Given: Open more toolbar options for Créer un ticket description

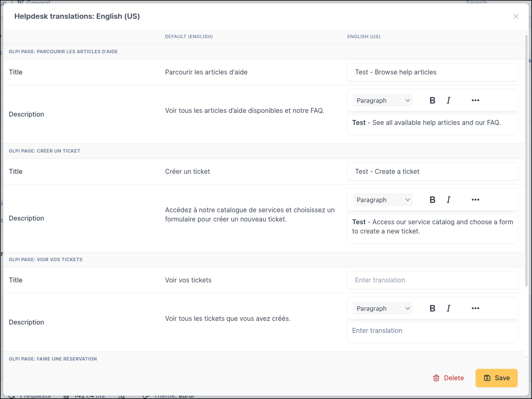Looking at the screenshot, I should pyautogui.click(x=475, y=200).
